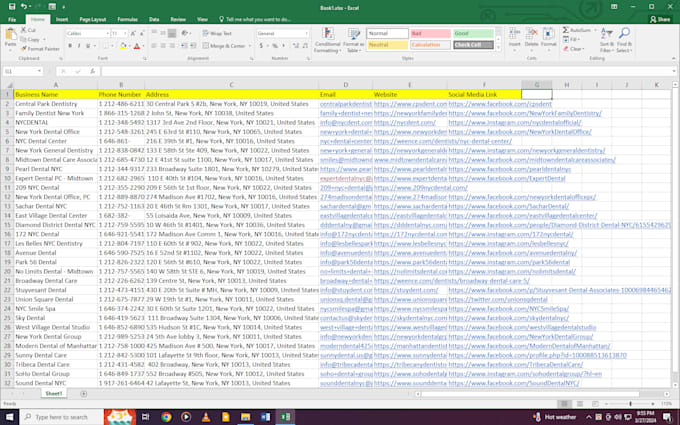The height and width of the screenshot is (425, 680).
Task: Open the font name dropdown
Action: (x=107, y=33)
